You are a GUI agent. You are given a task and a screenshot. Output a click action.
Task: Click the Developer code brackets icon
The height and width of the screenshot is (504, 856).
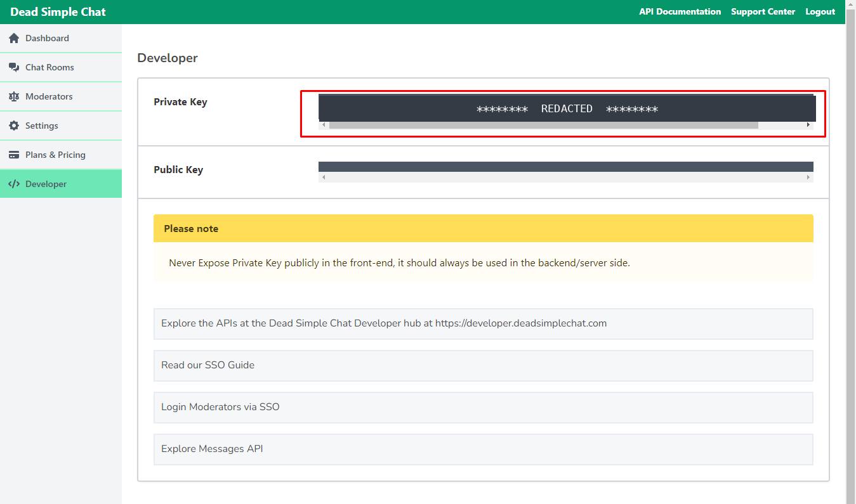(14, 184)
